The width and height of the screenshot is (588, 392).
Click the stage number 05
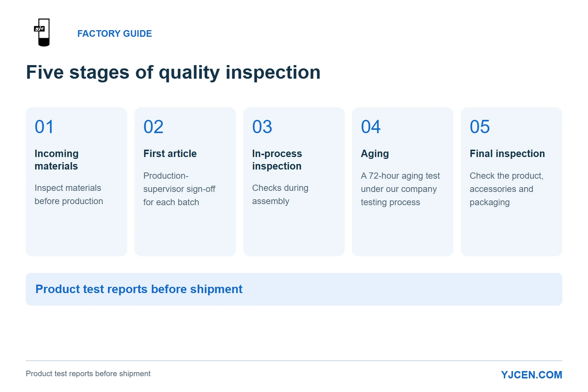[480, 127]
